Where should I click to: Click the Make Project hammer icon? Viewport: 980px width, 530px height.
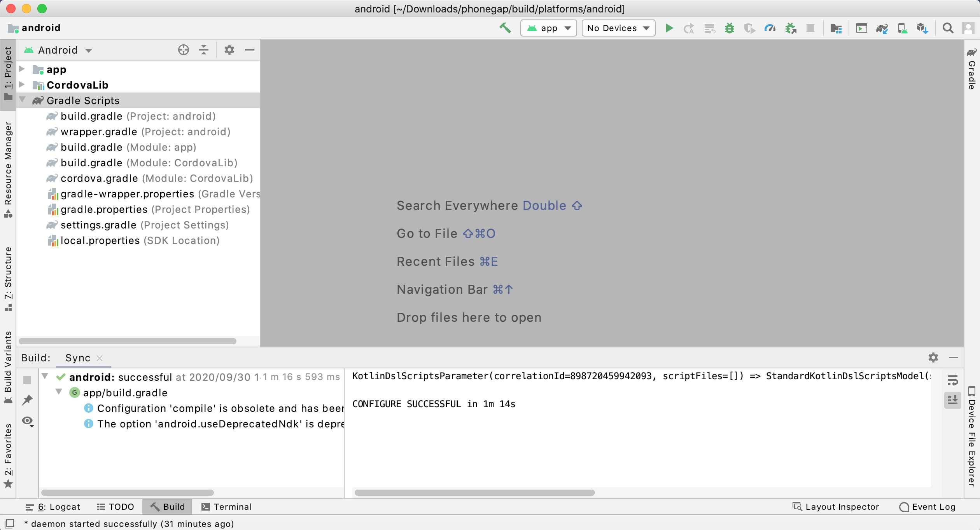[505, 28]
